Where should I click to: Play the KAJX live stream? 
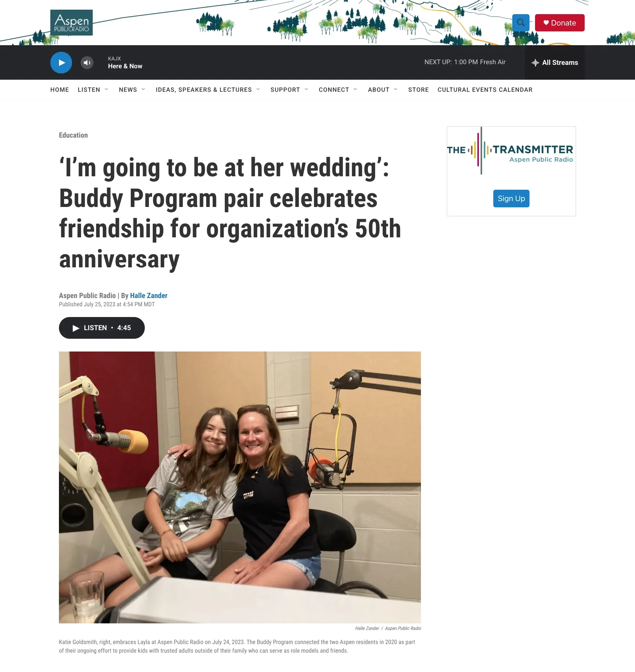coord(61,62)
